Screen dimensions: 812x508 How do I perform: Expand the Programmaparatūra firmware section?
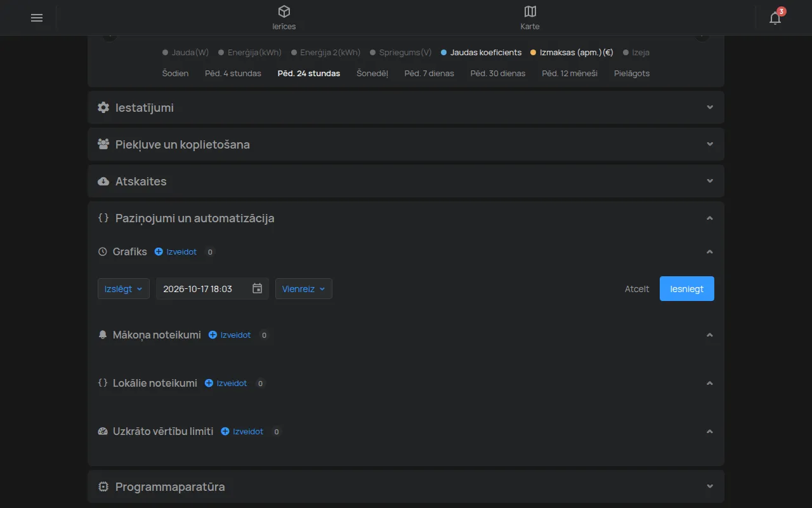click(x=406, y=487)
